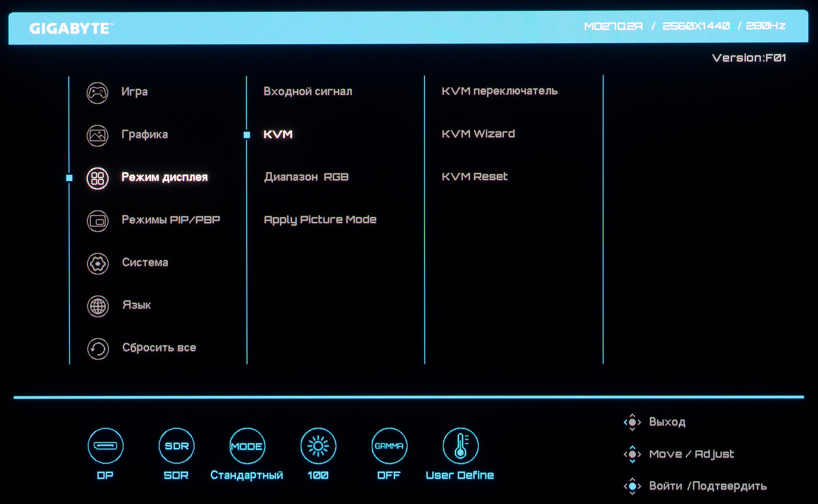
Task: Select the KVM menu entry
Action: tap(278, 134)
